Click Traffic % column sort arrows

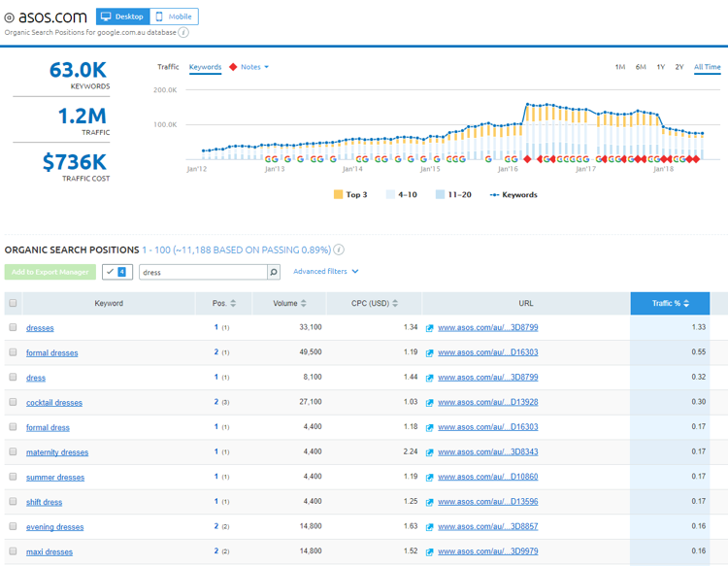tap(686, 303)
